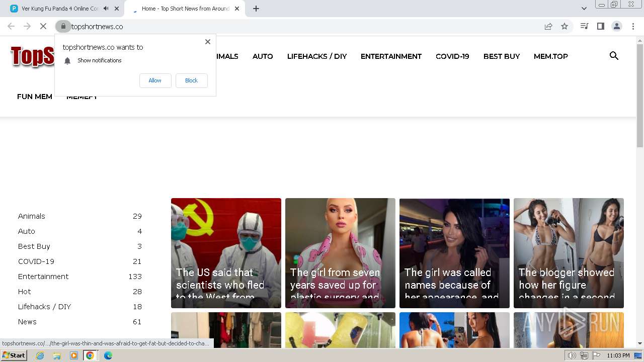
Task: Open the Windows Start button
Action: point(14,355)
